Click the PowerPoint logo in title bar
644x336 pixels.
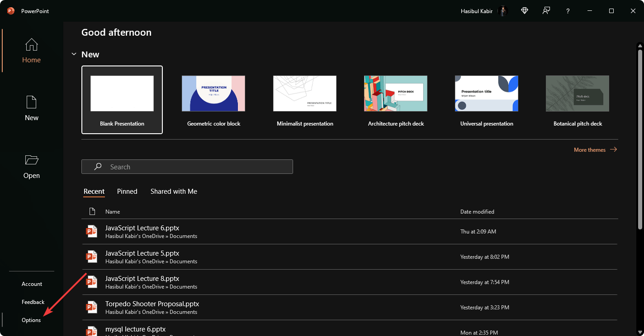coord(11,11)
